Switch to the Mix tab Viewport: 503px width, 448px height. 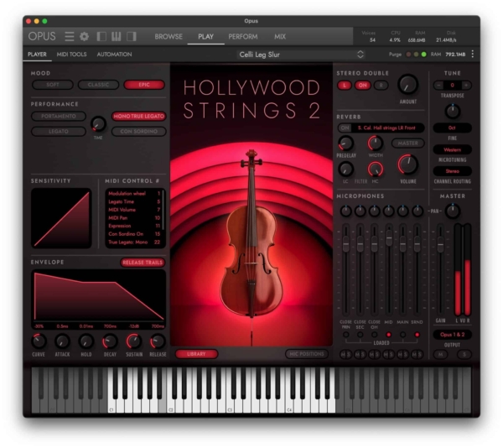coord(280,37)
